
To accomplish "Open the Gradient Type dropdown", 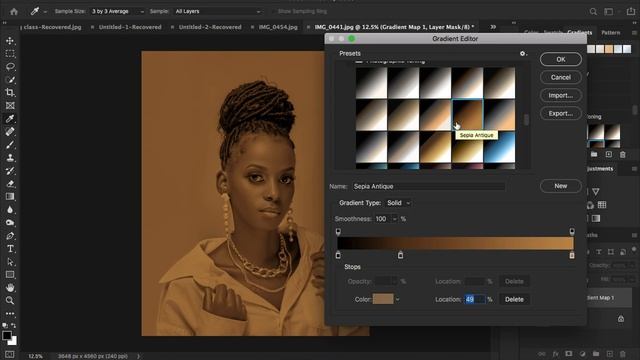I will tap(398, 203).
